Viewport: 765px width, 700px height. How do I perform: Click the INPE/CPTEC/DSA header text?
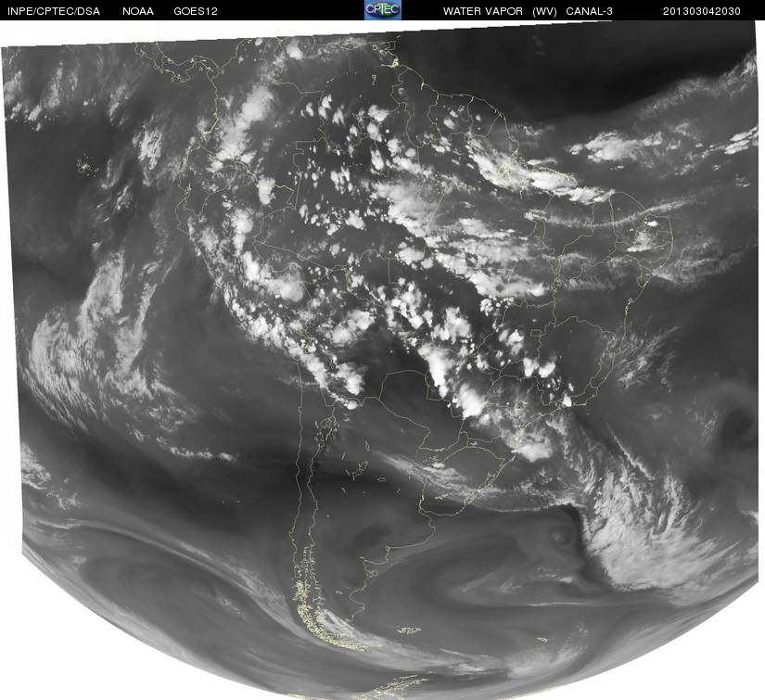[54, 11]
